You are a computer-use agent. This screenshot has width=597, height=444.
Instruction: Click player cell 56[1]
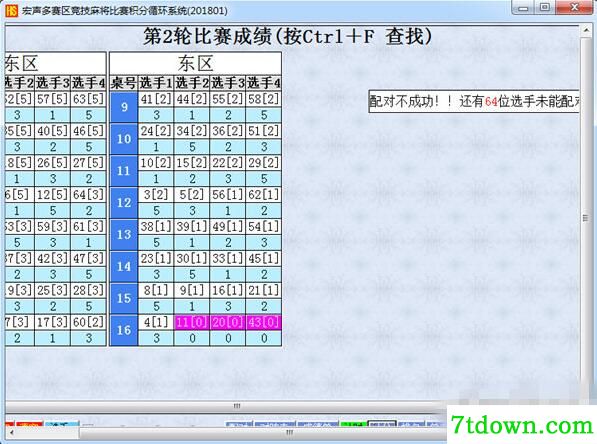(228, 195)
